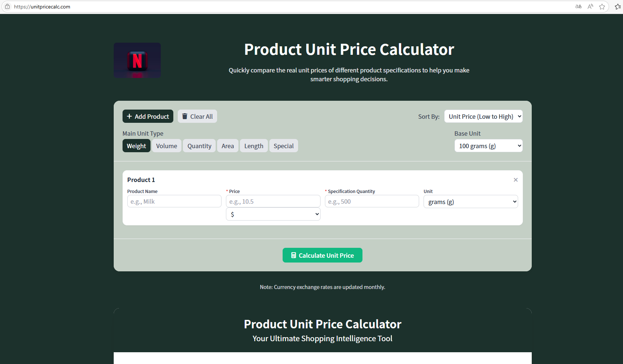Open the Sort By dropdown
Image resolution: width=623 pixels, height=364 pixels.
click(x=483, y=117)
